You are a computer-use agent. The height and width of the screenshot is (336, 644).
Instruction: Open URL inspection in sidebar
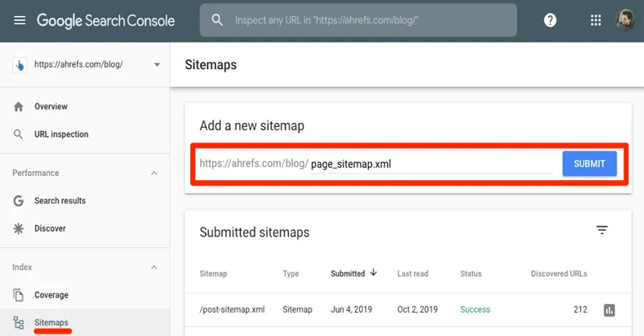(61, 134)
